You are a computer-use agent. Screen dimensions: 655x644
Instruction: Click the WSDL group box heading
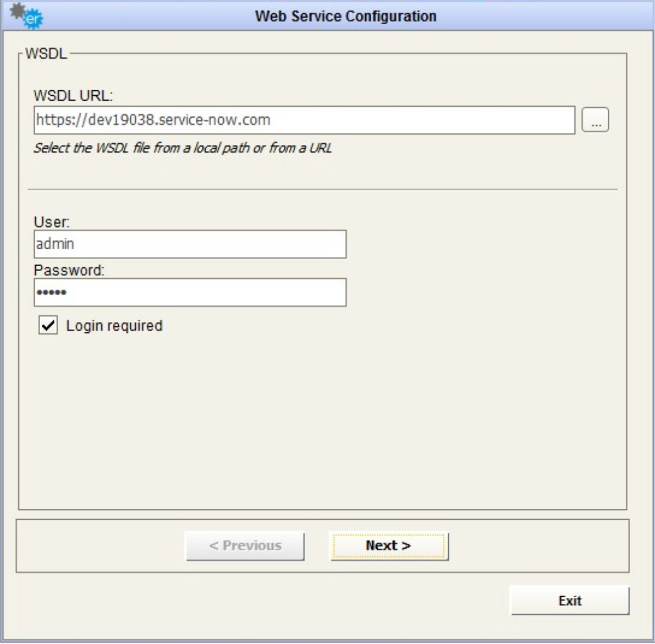click(46, 55)
